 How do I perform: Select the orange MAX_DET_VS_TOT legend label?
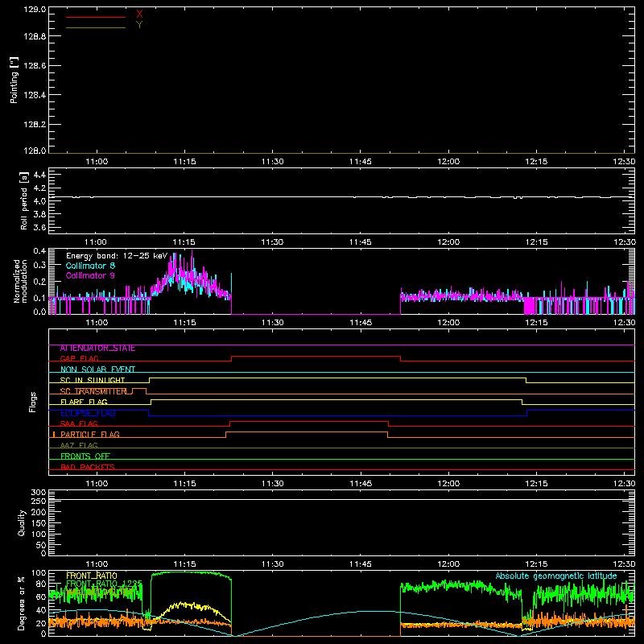99,592
